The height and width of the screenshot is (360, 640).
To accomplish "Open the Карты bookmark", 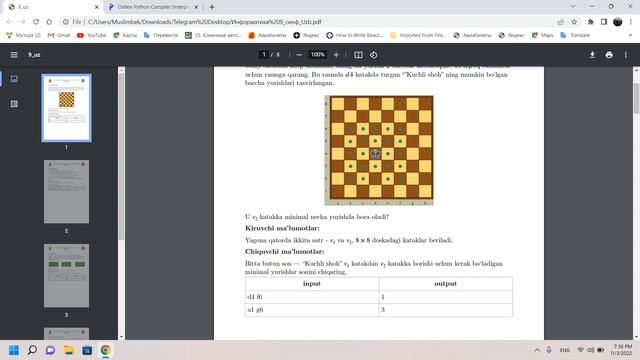I will tap(125, 35).
